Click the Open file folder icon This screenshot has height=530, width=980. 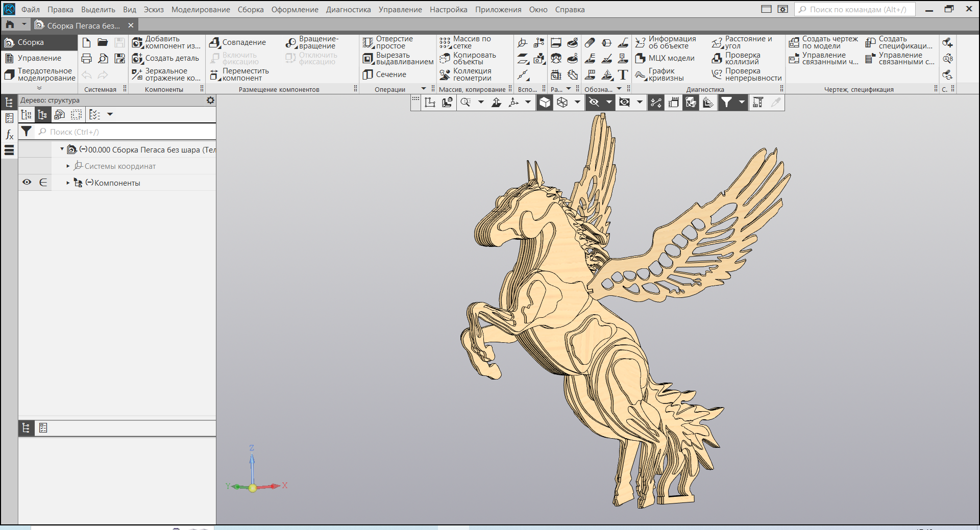tap(103, 42)
